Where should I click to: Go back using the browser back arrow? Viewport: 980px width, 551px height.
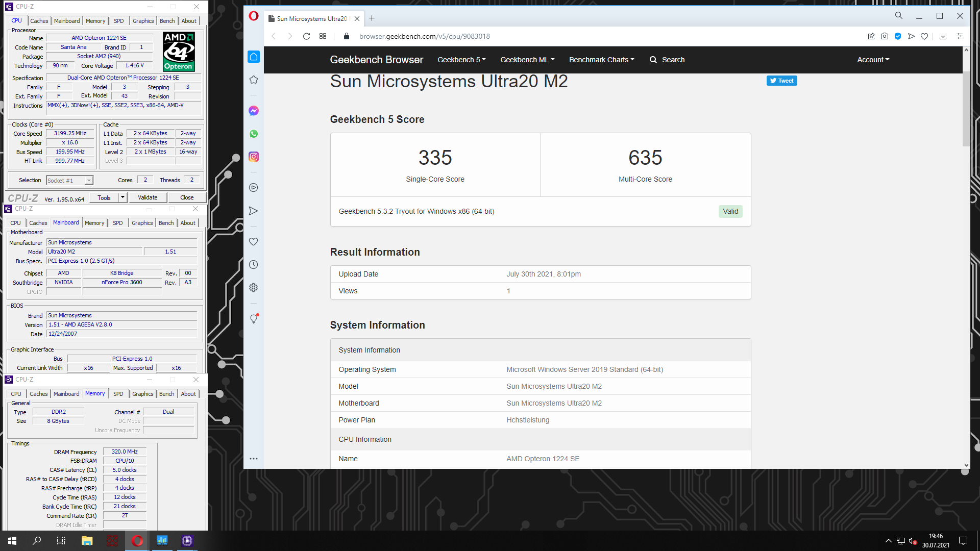274,36
